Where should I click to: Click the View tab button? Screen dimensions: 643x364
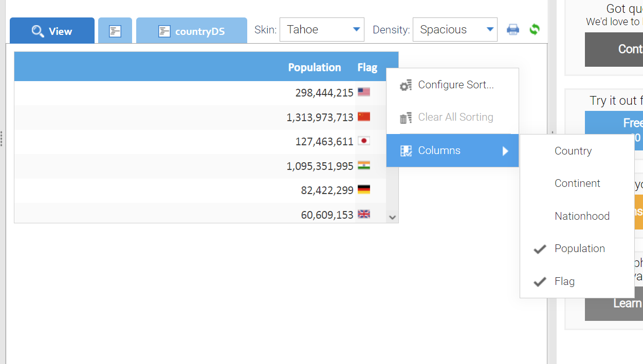[x=52, y=31]
